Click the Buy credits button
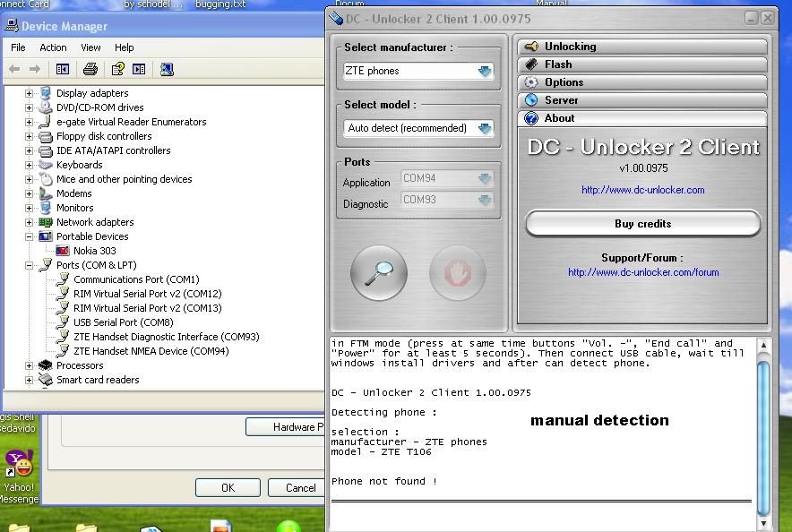 click(x=642, y=224)
